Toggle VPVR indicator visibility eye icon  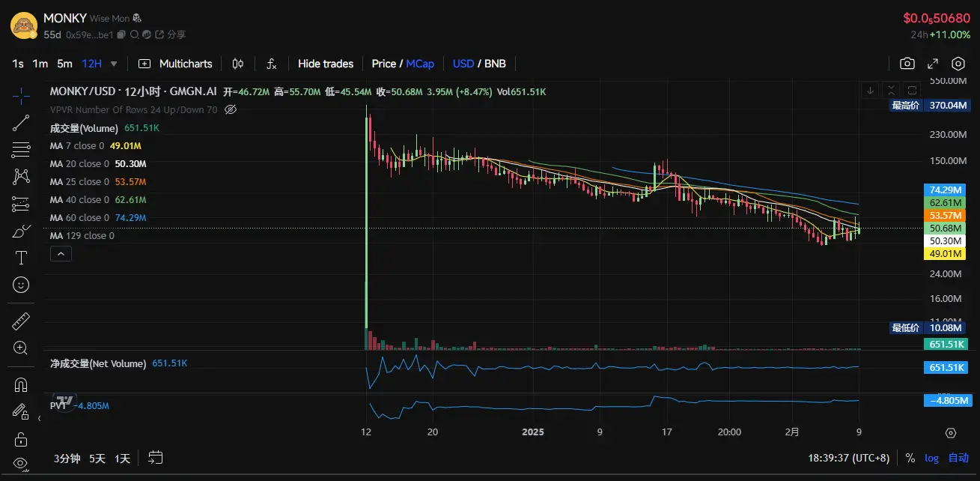[231, 109]
